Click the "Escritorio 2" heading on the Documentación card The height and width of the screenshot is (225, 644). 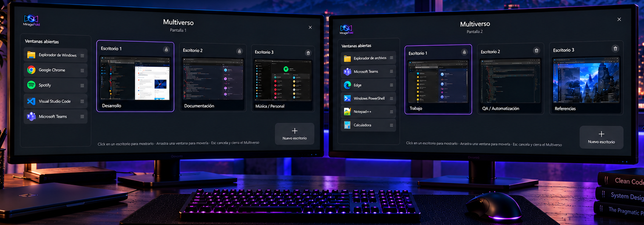(193, 51)
